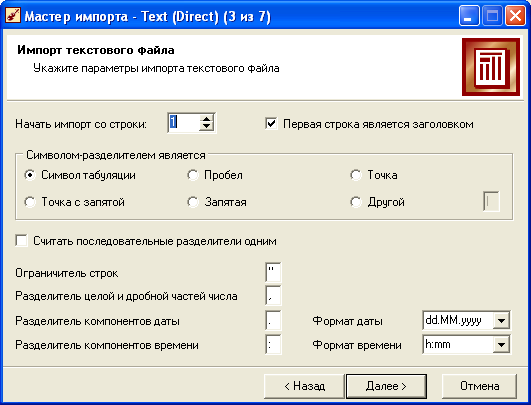Viewport: 531px width, 405px height.
Task: Click the 'Импорт текстового файла' heading
Action: click(96, 50)
